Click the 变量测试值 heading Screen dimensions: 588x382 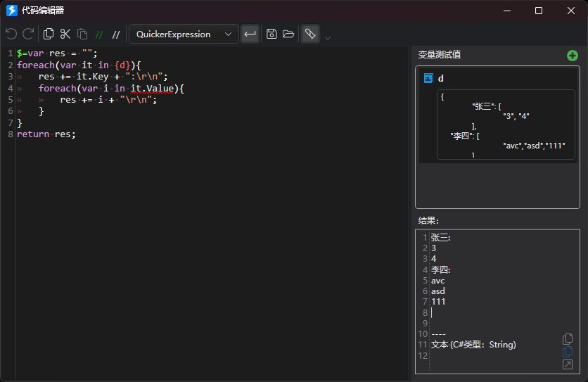pos(440,55)
